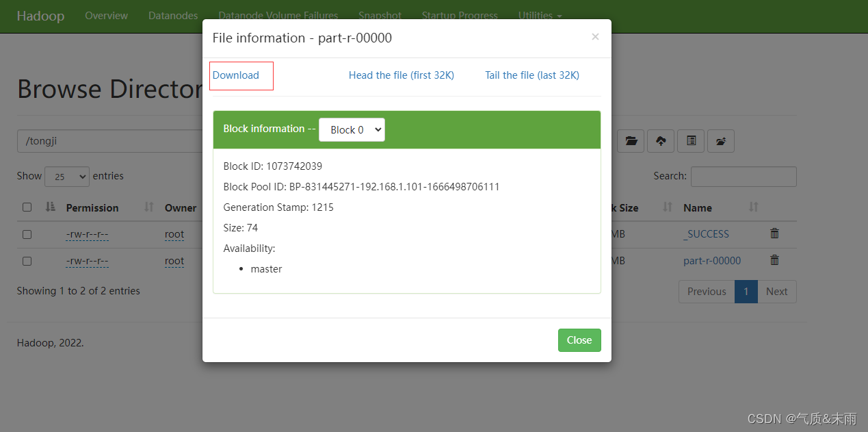Open the Show entries count dropdown

coord(67,177)
